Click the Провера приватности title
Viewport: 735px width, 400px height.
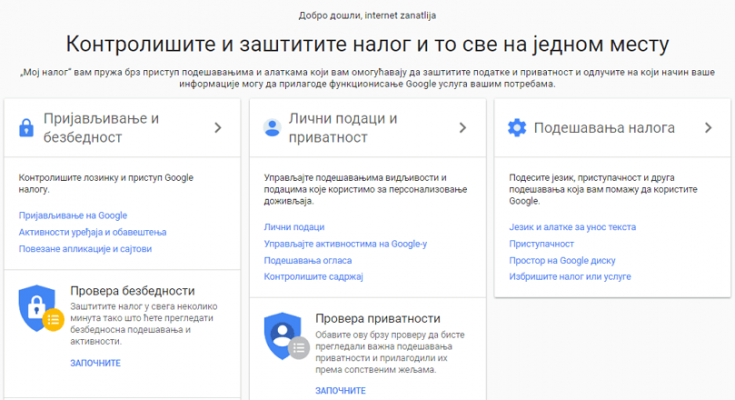378,318
